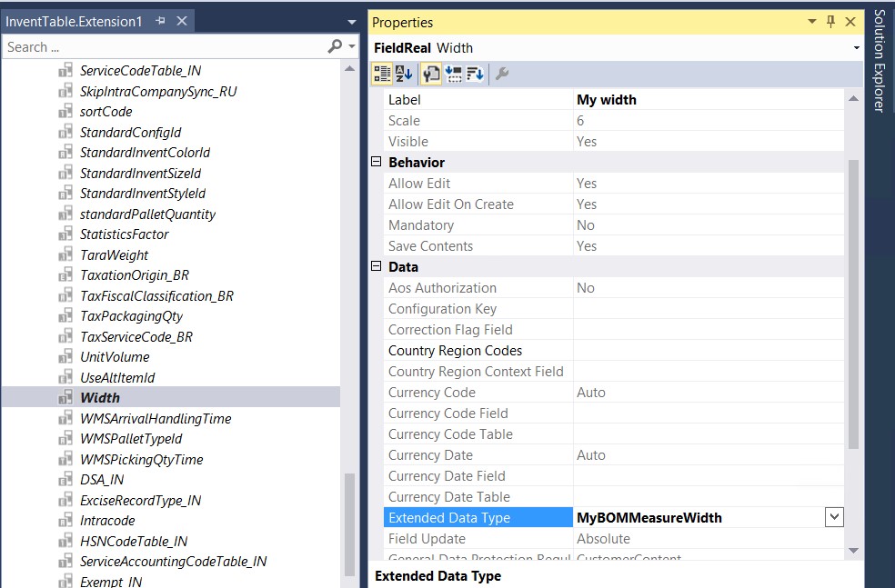Click the field icon next to Width
895x588 pixels.
click(x=65, y=397)
